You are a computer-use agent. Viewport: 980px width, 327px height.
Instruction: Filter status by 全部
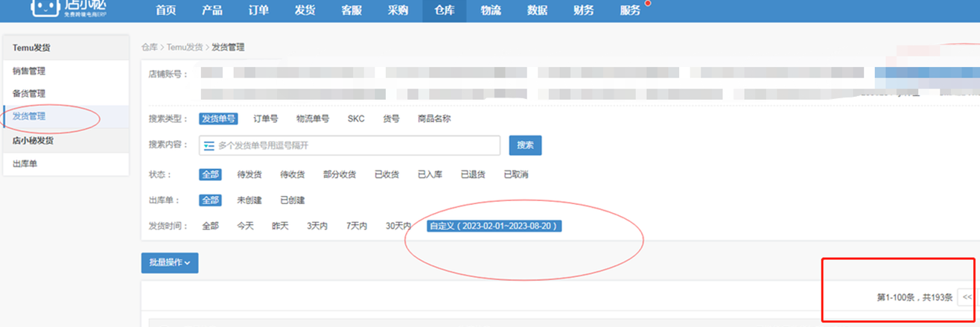[210, 174]
